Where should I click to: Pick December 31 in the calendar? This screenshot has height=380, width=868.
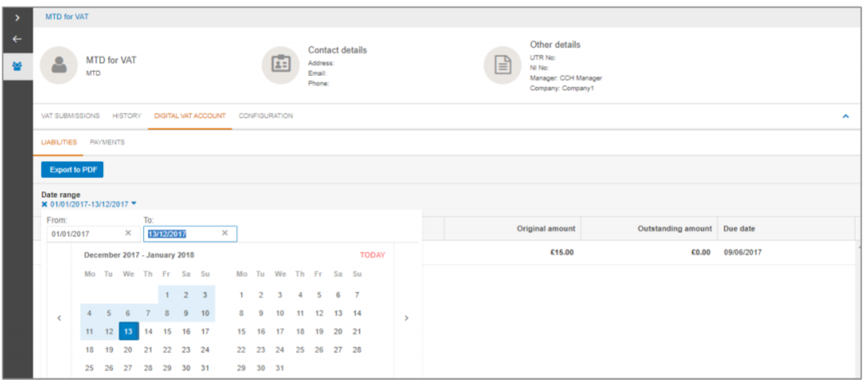pyautogui.click(x=205, y=368)
